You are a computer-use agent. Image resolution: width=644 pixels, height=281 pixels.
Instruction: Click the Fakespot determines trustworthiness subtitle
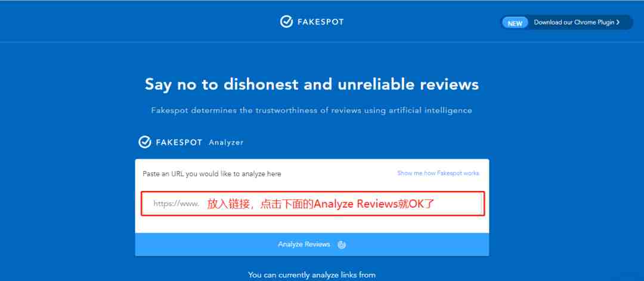(x=311, y=110)
